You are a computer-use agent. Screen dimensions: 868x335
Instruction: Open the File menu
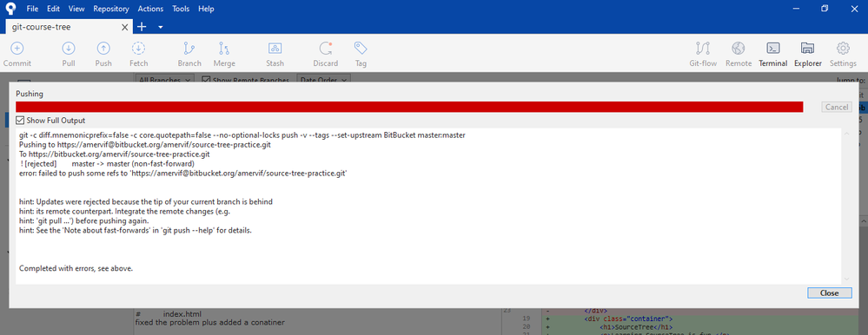click(32, 9)
